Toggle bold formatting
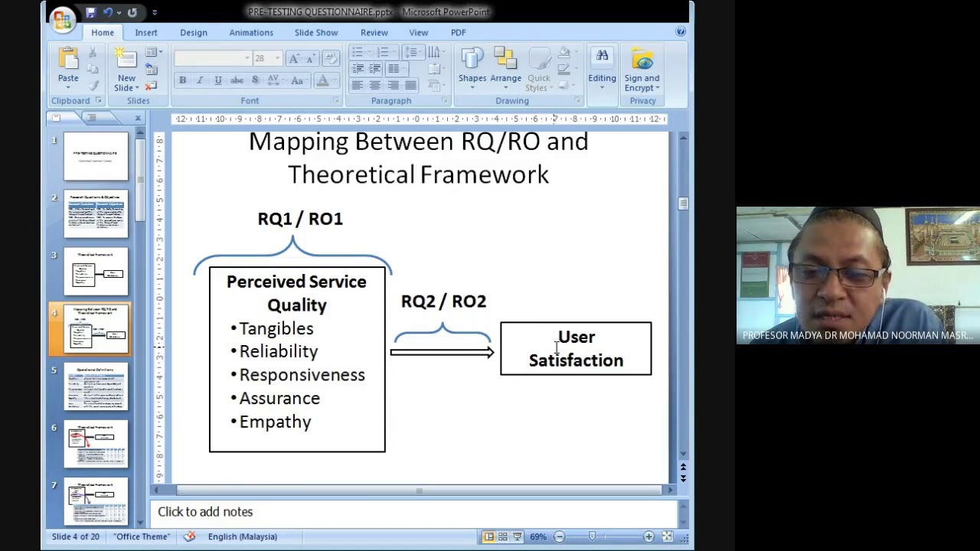This screenshot has width=980, height=551. coord(182,81)
